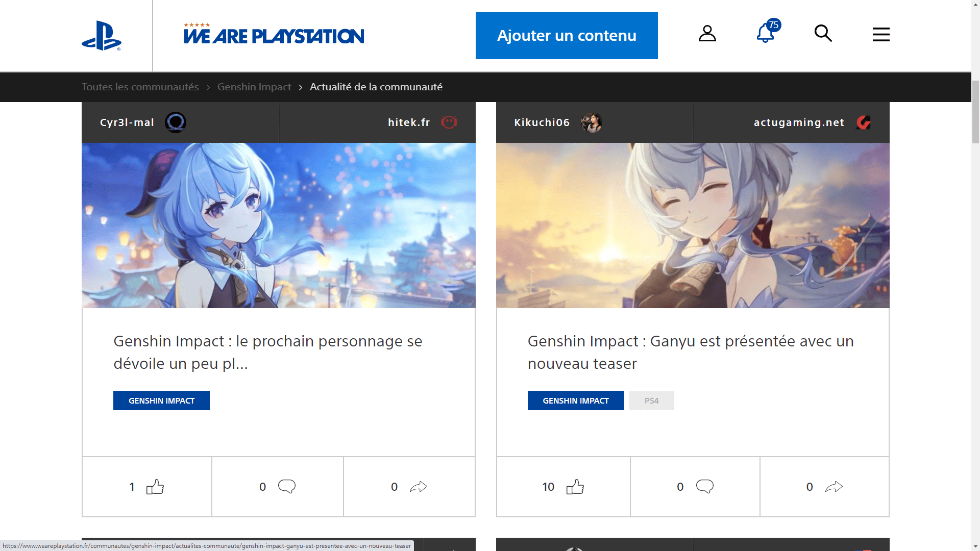This screenshot has width=980, height=551.
Task: Go to Toutes les communautés breadcrumb
Action: point(140,87)
